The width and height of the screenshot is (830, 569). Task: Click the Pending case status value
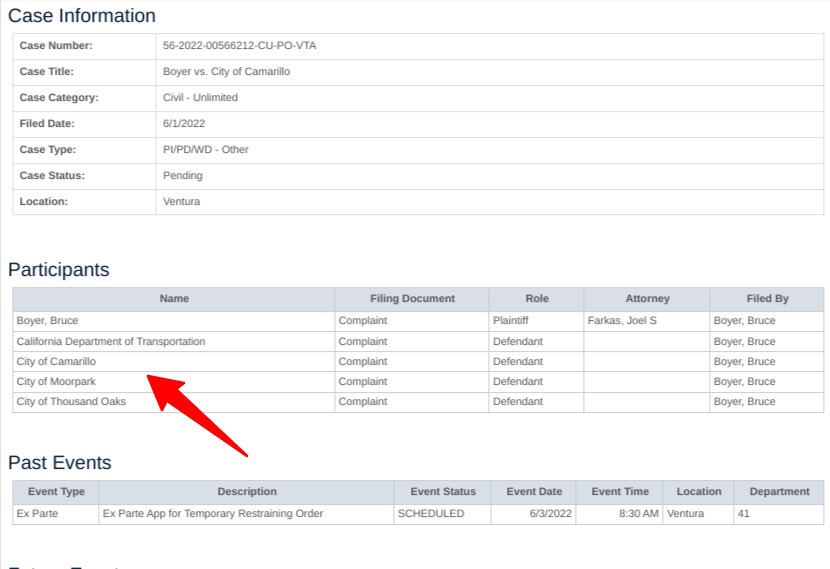pyautogui.click(x=183, y=175)
